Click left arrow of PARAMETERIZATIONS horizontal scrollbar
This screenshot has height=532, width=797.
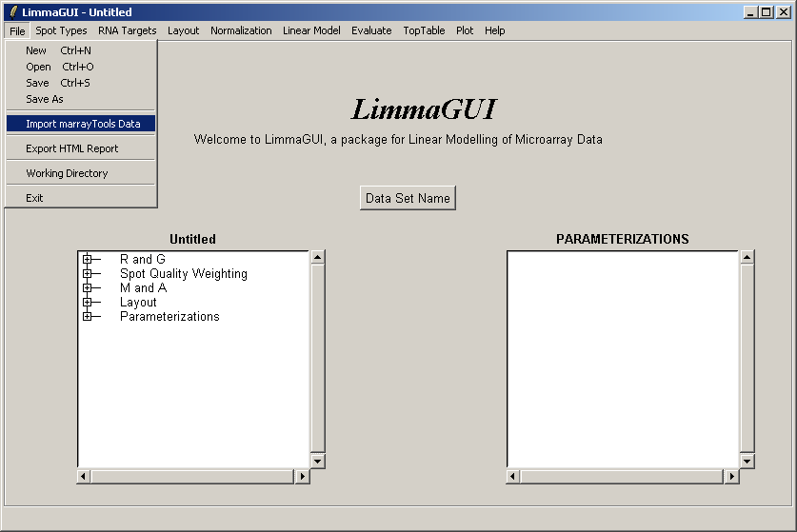click(513, 476)
